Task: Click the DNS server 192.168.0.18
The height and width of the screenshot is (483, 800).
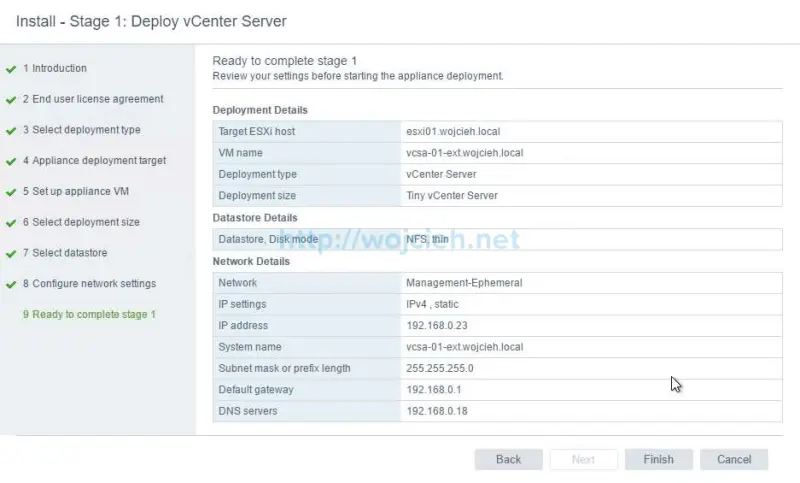Action: coord(437,412)
